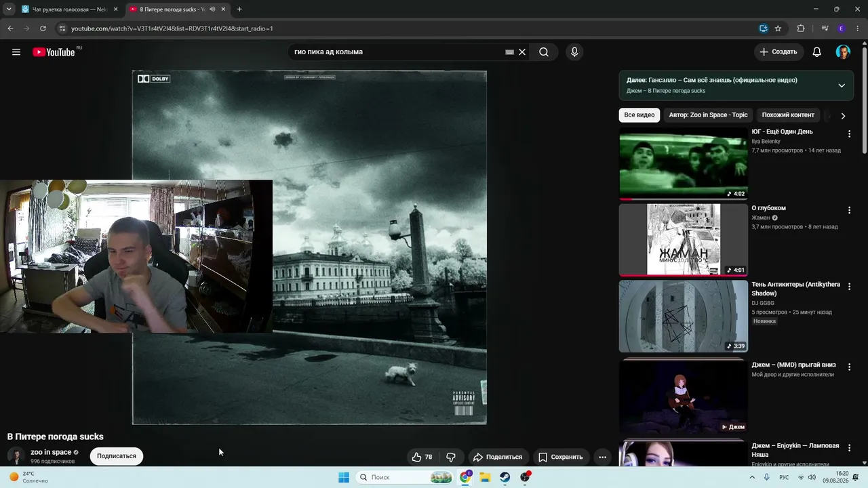Click the Создать create button
The height and width of the screenshot is (488, 868).
778,52
